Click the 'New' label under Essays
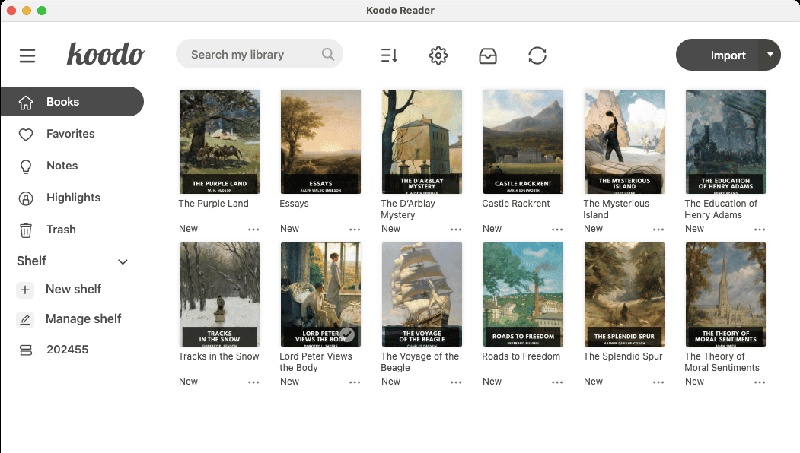This screenshot has height=453, width=800. pos(289,229)
